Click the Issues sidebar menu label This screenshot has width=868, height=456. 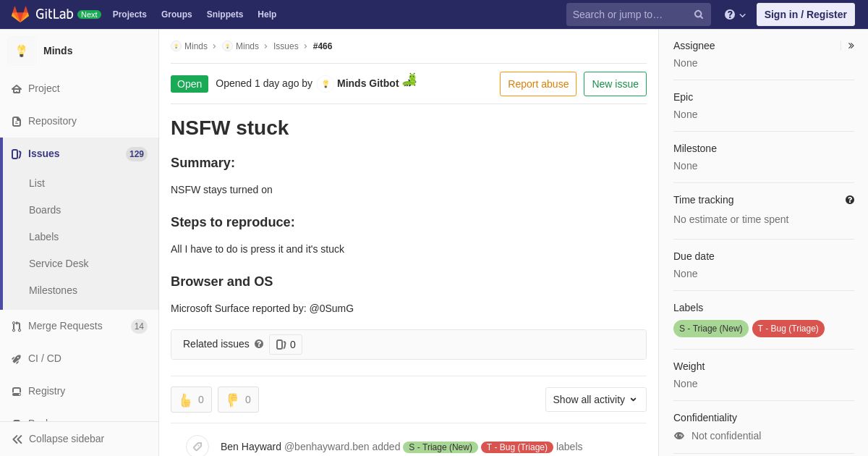tap(44, 153)
